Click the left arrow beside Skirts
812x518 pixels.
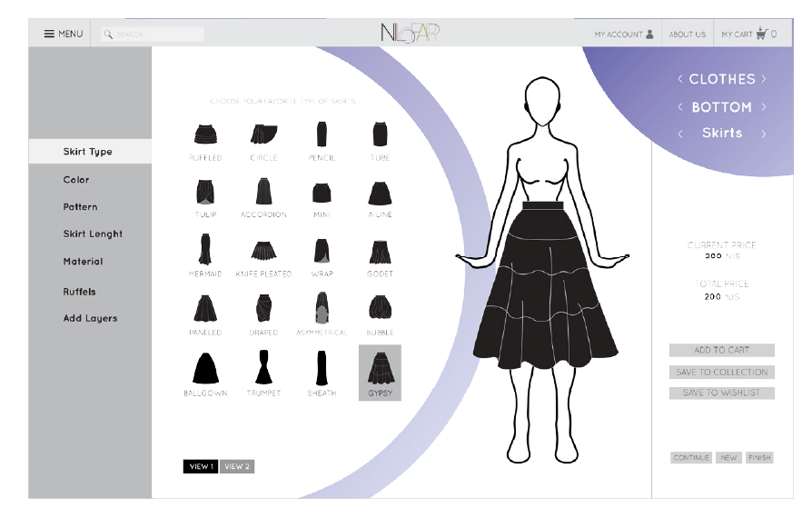[x=680, y=134]
